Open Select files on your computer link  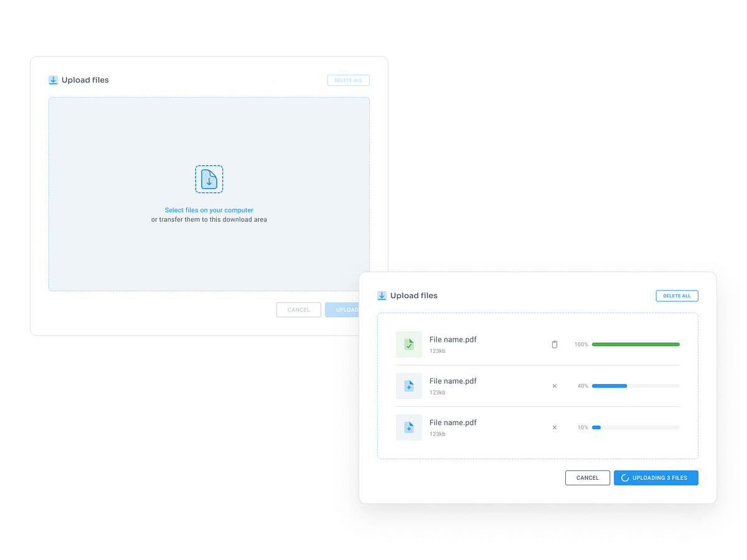209,210
